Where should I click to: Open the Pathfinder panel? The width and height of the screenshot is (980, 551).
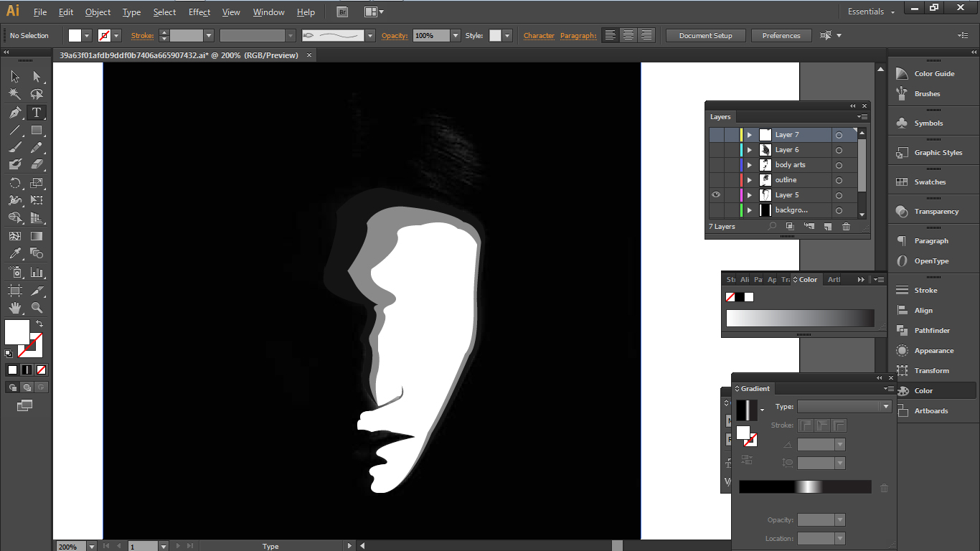[932, 331]
